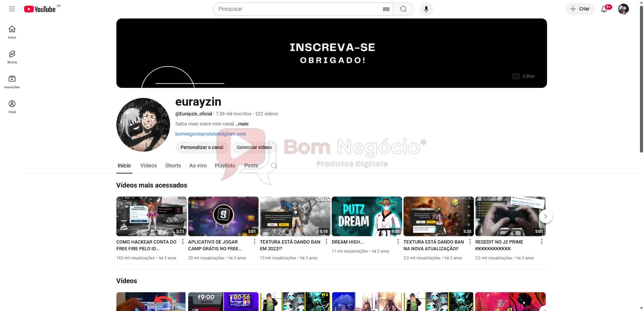Click the @Eurayzin_oficial handle text
The width and height of the screenshot is (644, 311).
click(194, 114)
